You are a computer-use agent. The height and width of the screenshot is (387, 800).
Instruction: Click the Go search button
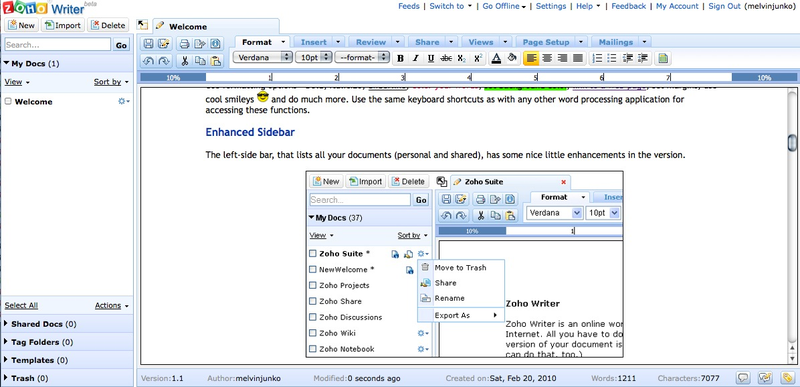[121, 45]
